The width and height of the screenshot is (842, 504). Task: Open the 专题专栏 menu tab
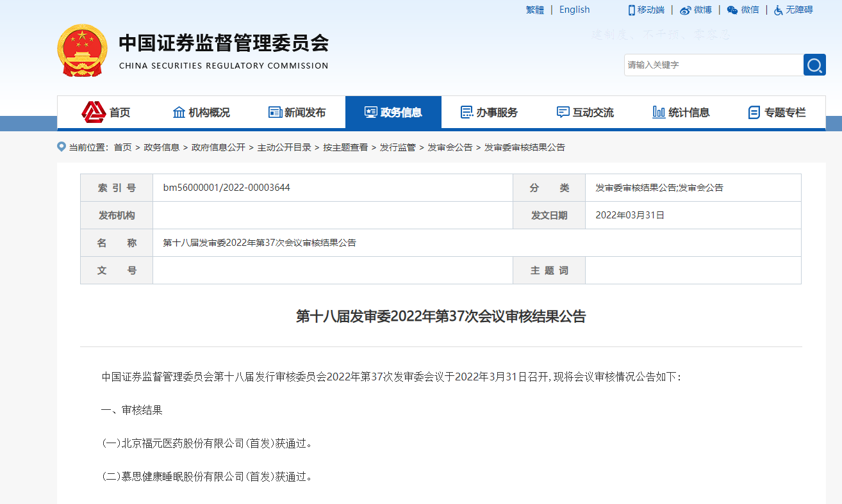coord(777,112)
